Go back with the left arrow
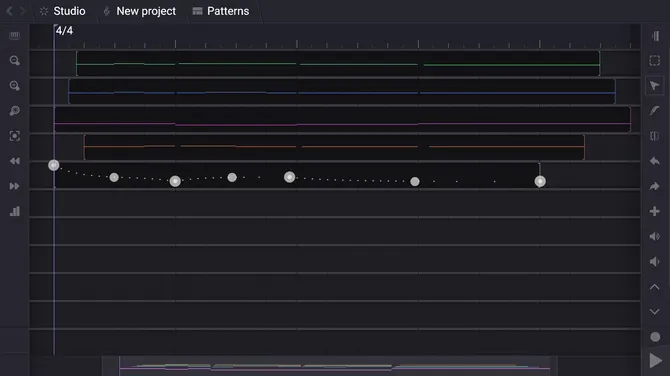670x376 pixels. coord(9,11)
